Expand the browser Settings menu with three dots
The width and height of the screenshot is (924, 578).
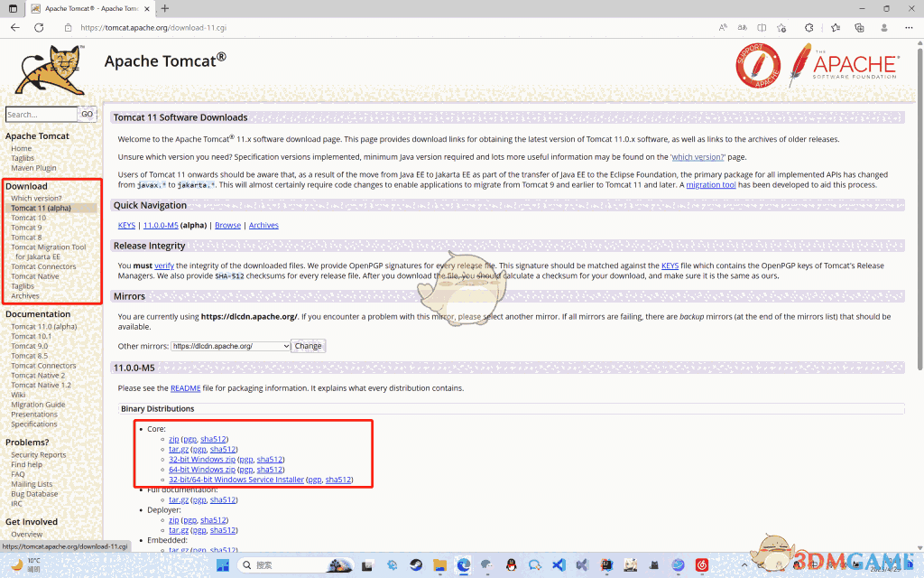[909, 28]
